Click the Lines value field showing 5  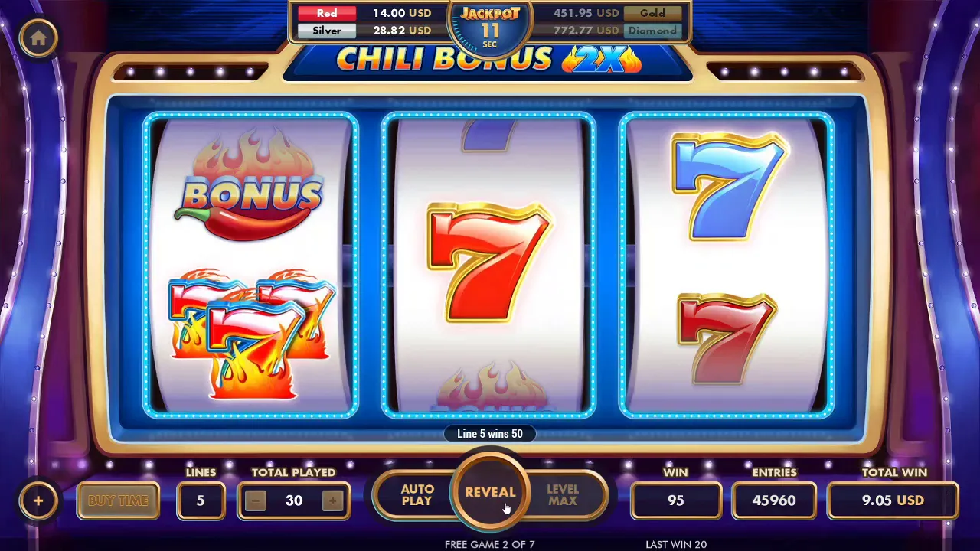click(201, 500)
